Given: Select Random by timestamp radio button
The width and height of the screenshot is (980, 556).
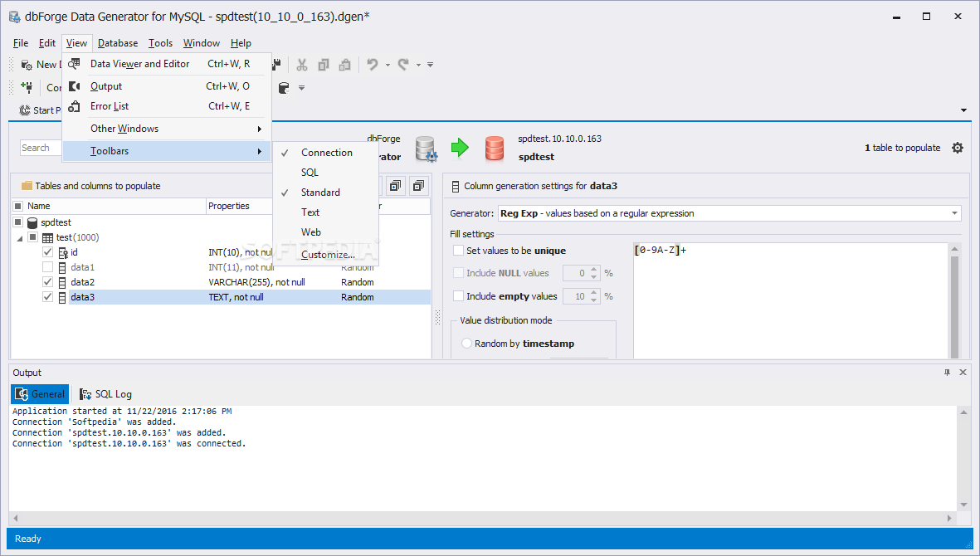Looking at the screenshot, I should [467, 343].
